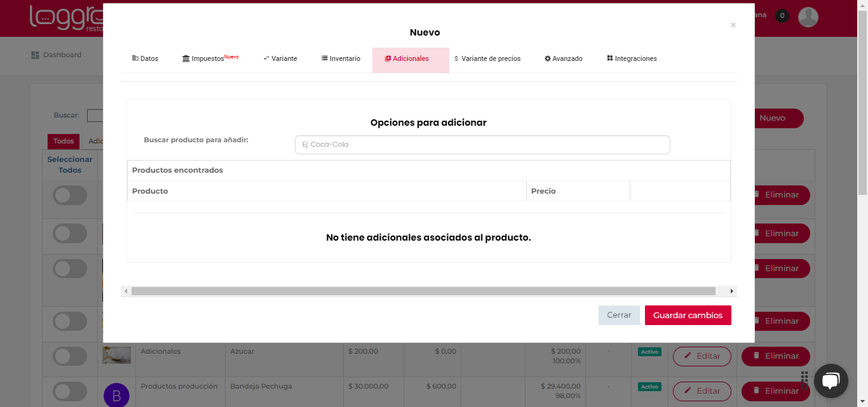Viewport: 868px width, 407px height.
Task: Click the horizontal scrollbar left arrow
Action: tap(126, 291)
